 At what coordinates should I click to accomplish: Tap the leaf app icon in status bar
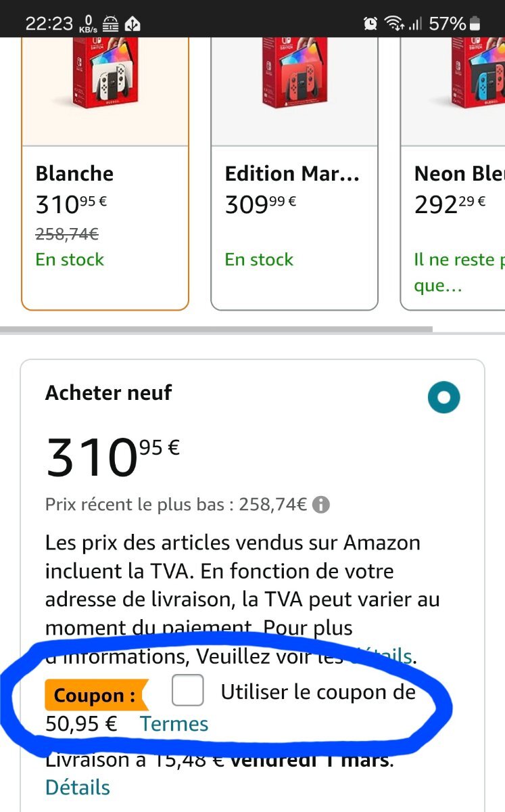click(133, 24)
